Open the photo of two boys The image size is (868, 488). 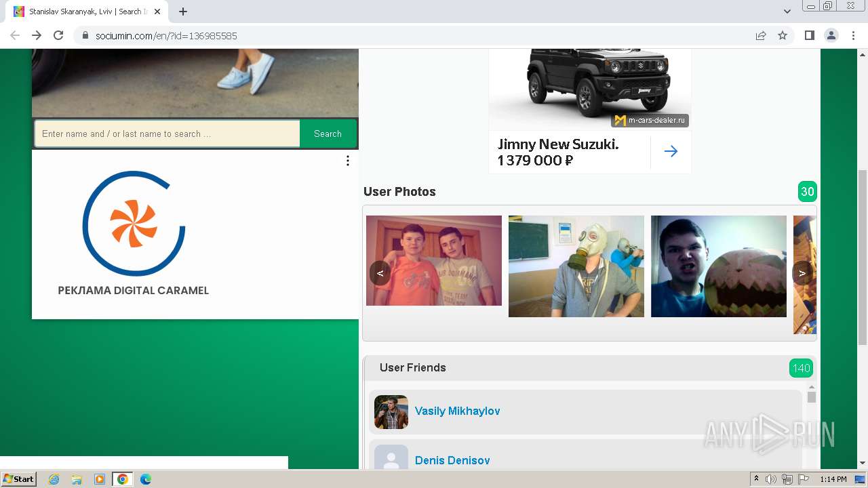tap(434, 260)
